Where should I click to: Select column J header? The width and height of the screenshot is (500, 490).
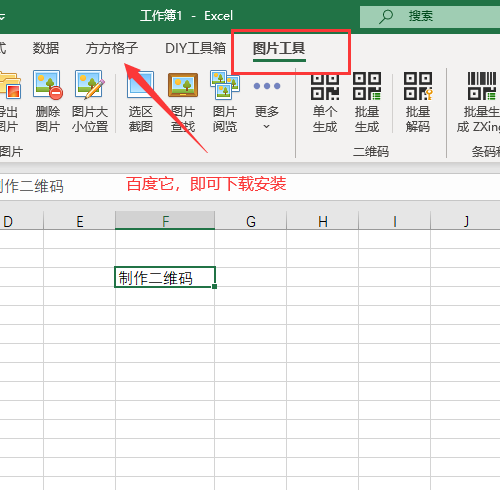[x=466, y=221]
